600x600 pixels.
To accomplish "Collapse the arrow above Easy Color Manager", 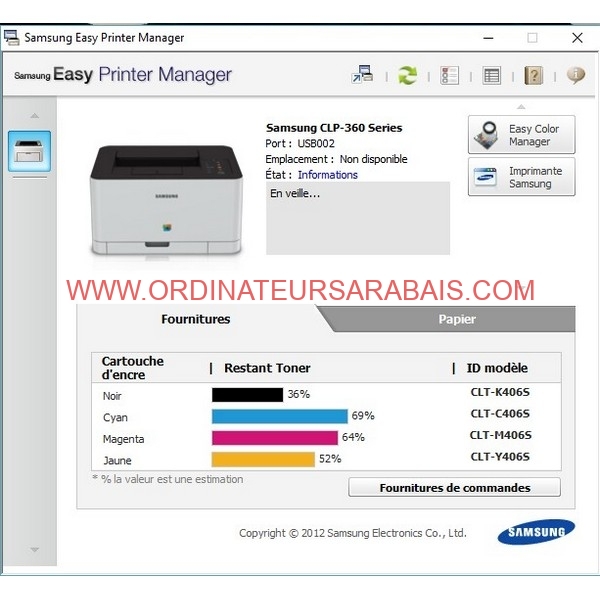I will (x=520, y=106).
